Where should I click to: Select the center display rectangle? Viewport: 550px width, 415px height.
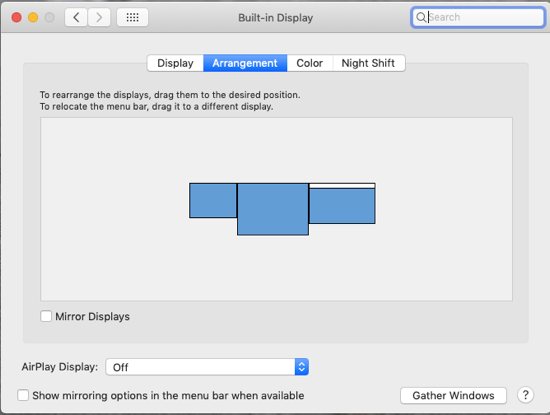(x=273, y=209)
